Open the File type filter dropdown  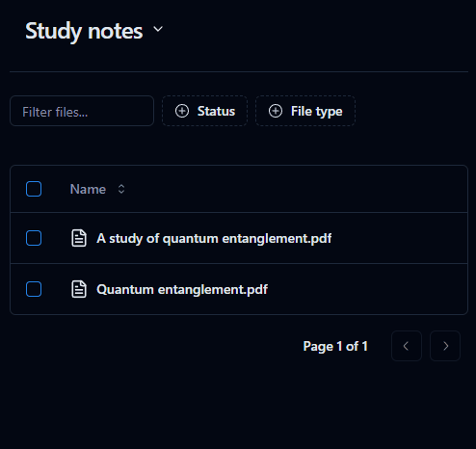(305, 111)
